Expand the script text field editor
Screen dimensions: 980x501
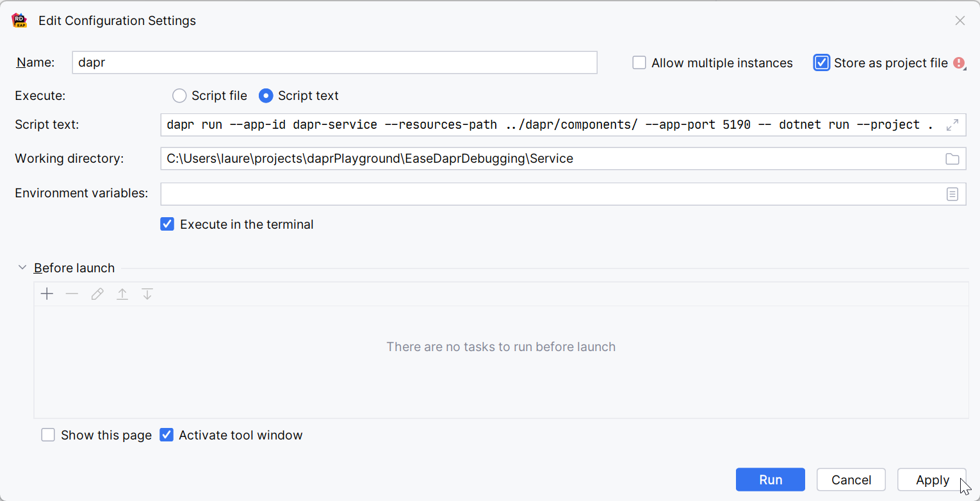(x=952, y=125)
